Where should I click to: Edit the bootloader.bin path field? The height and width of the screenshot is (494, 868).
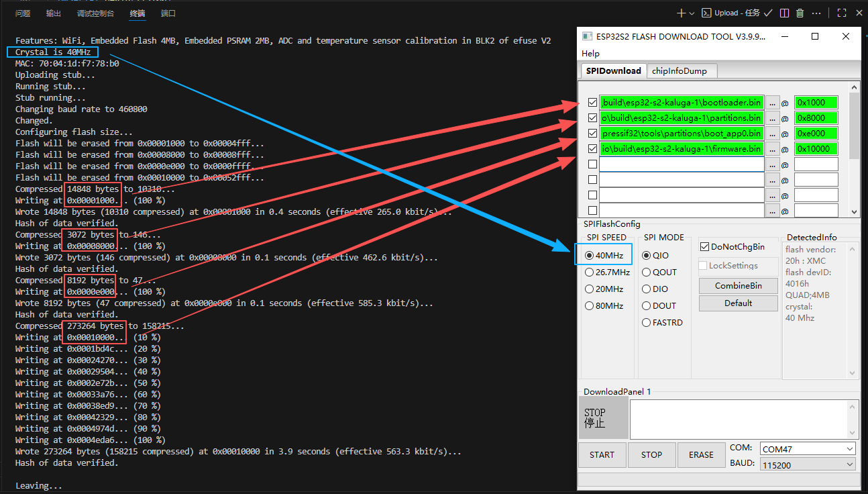tap(682, 103)
